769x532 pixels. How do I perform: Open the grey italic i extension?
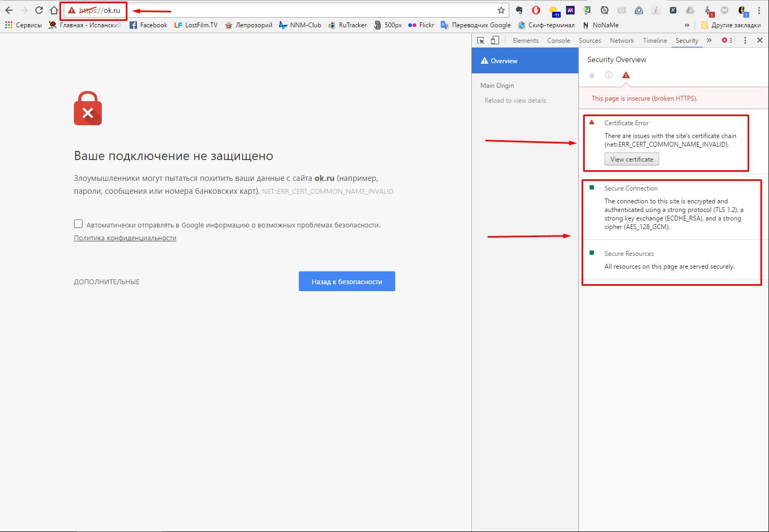pos(656,10)
